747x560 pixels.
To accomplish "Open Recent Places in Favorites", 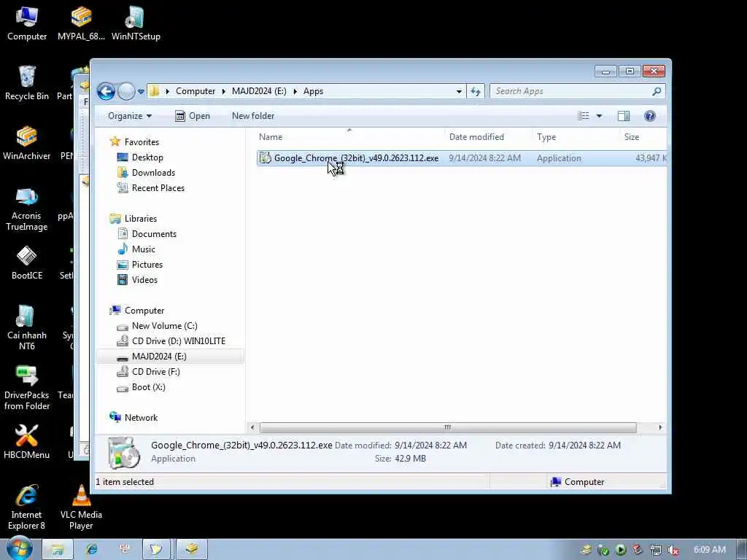I will (158, 187).
